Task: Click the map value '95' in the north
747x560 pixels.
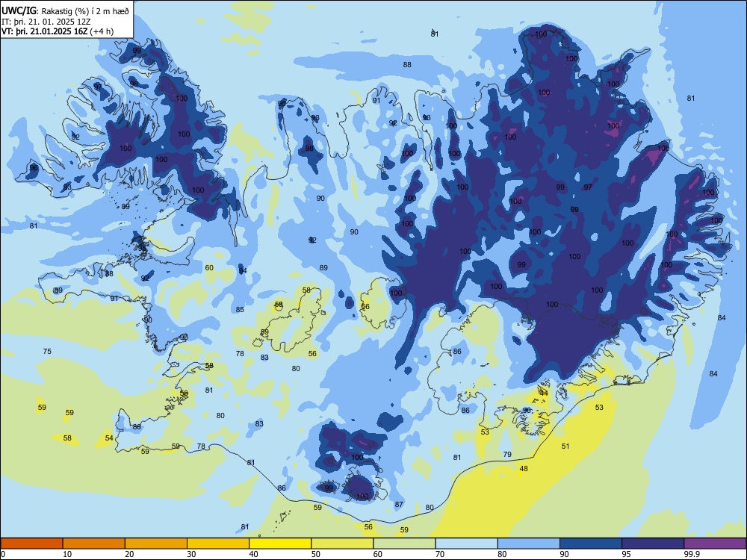Action: point(282,103)
